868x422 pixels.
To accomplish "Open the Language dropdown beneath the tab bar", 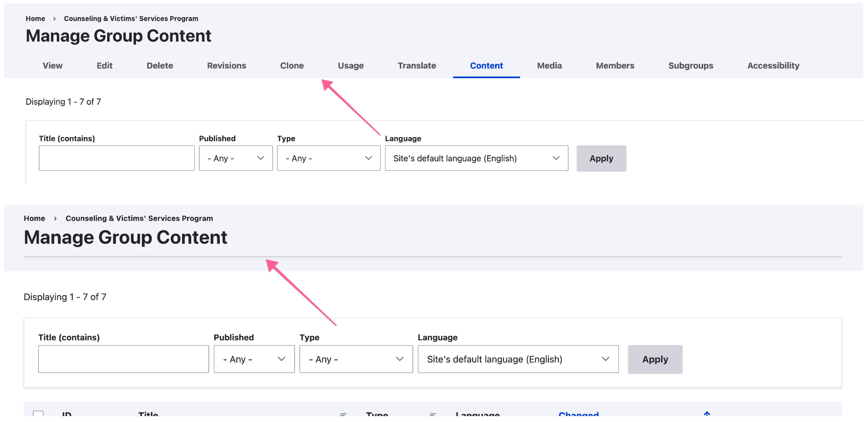I will [476, 158].
